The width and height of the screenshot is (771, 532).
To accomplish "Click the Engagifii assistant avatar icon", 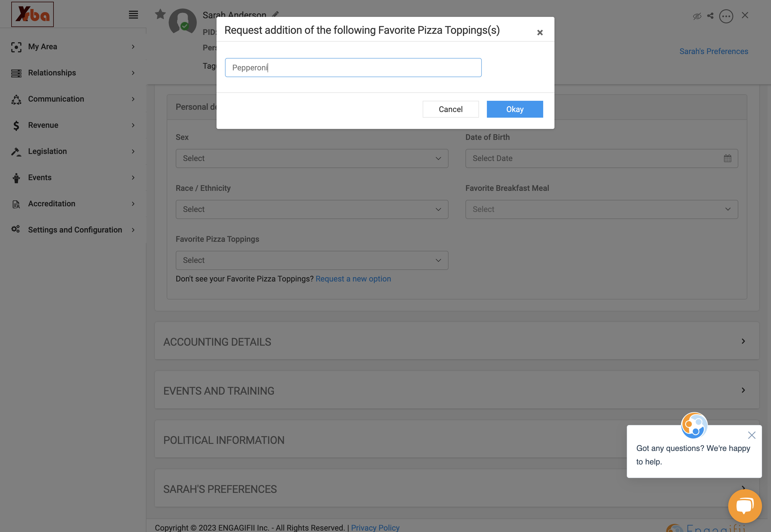I will 694,426.
